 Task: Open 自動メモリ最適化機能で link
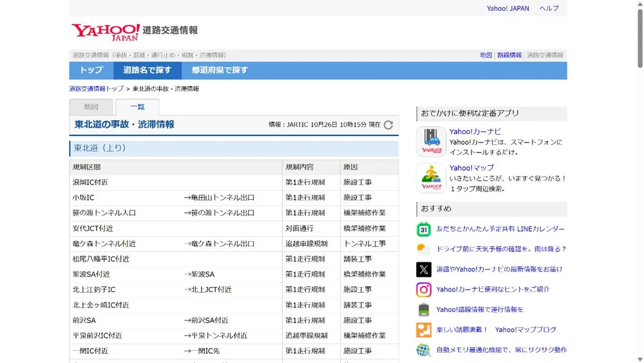(502, 350)
